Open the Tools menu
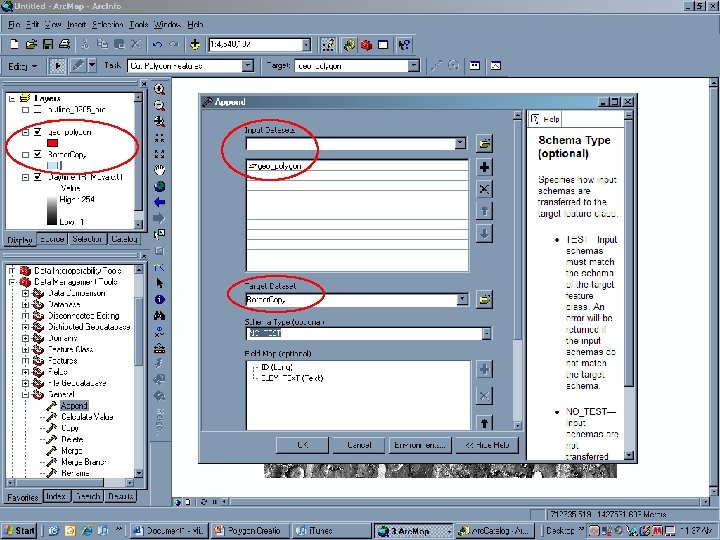The width and height of the screenshot is (720, 540). (138, 24)
